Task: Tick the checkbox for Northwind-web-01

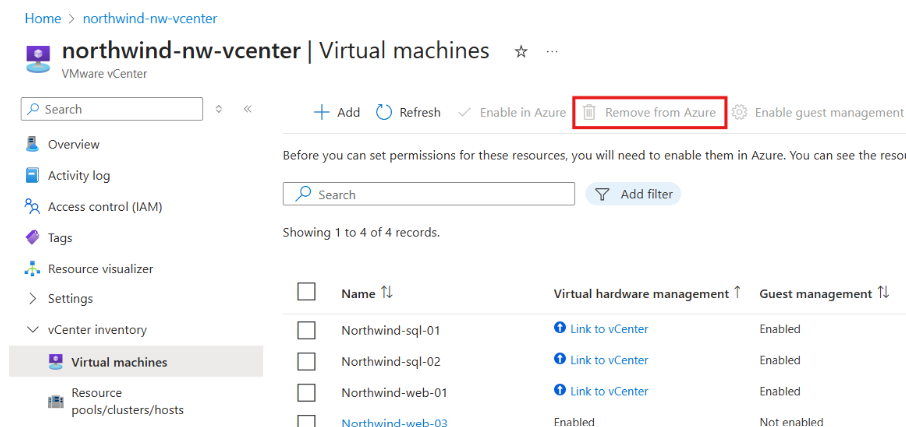Action: pos(307,392)
